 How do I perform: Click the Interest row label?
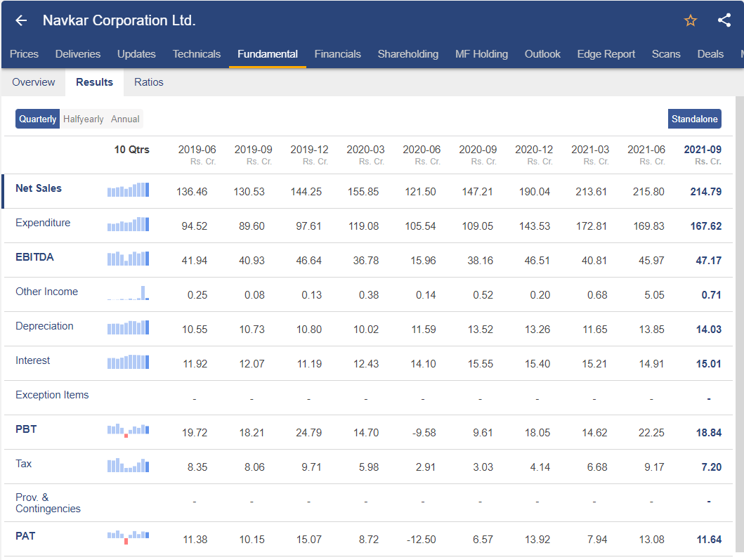tap(32, 360)
